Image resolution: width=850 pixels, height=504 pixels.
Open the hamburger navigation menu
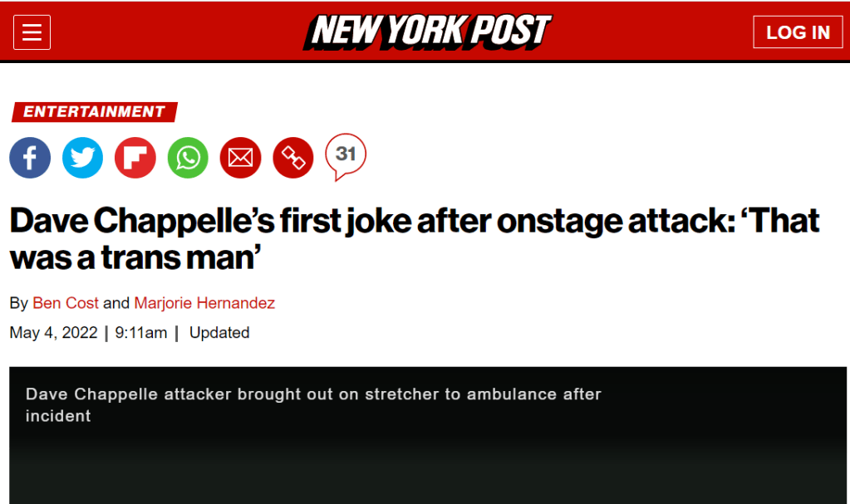pyautogui.click(x=32, y=32)
